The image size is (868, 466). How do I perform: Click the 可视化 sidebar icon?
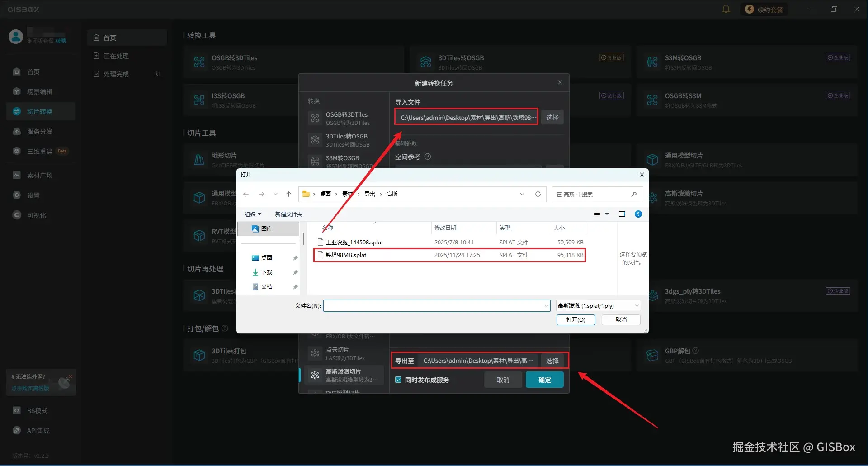point(17,215)
